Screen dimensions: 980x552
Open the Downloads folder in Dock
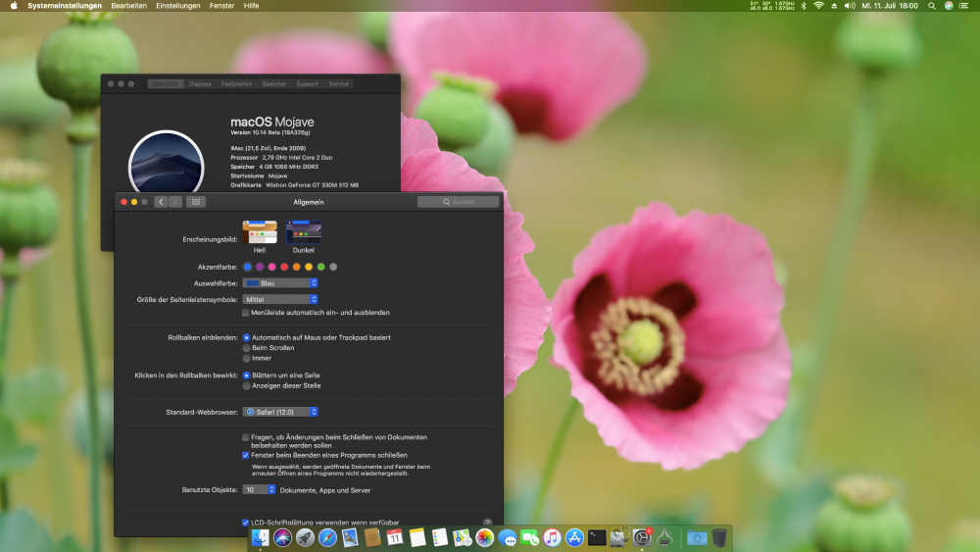697,537
